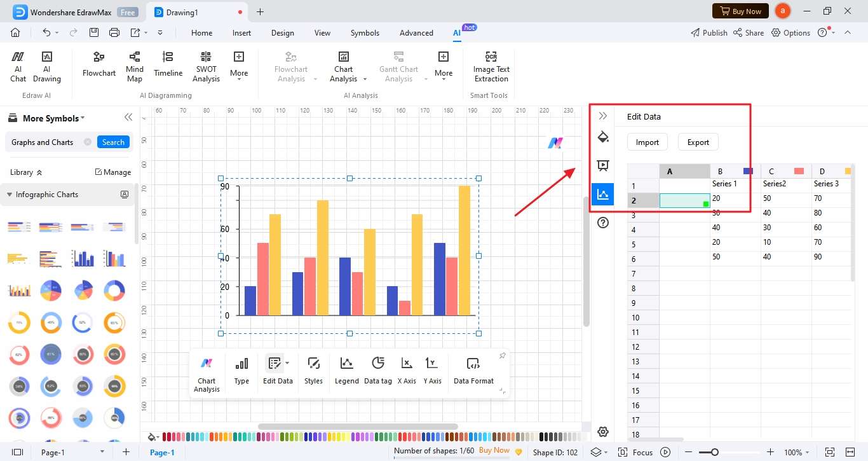The height and width of the screenshot is (461, 868).
Task: Click the zoom slider handle
Action: pos(715,452)
